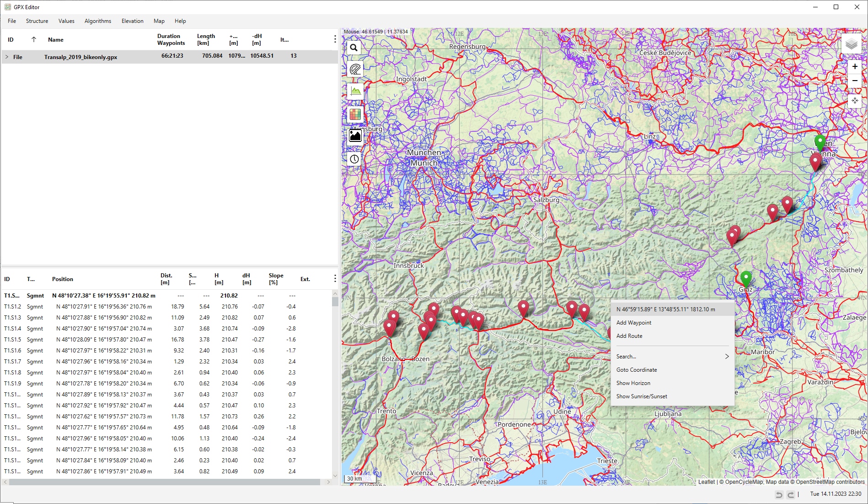Viewport: 868px width, 504px height.
Task: Zoom out on the map
Action: pyautogui.click(x=854, y=81)
